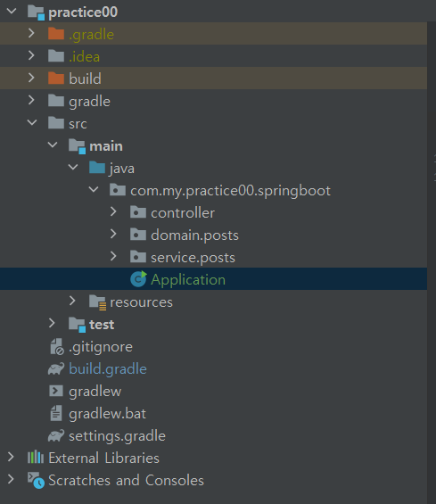Viewport: 436px width, 504px height.
Task: Click the orange build folder icon
Action: [56, 78]
